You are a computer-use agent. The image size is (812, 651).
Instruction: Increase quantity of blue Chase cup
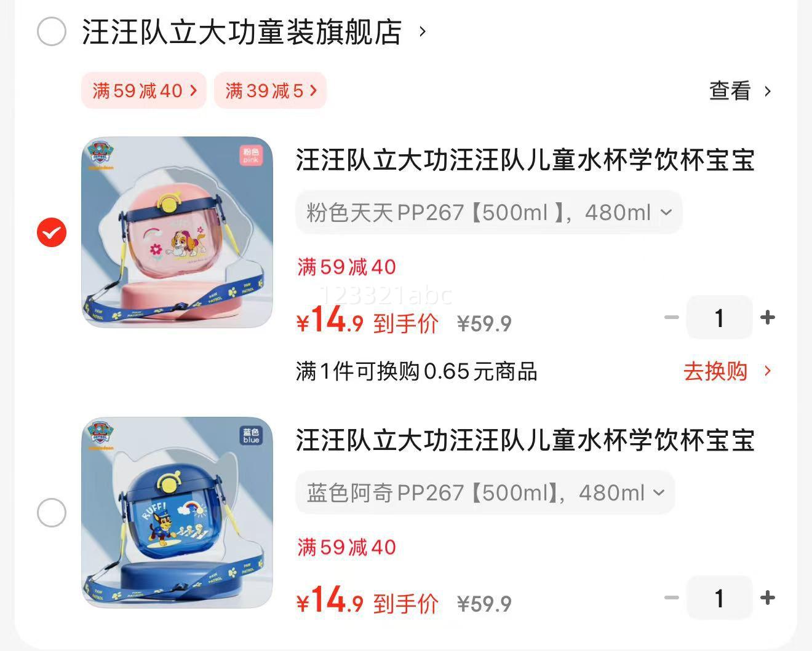tap(767, 598)
